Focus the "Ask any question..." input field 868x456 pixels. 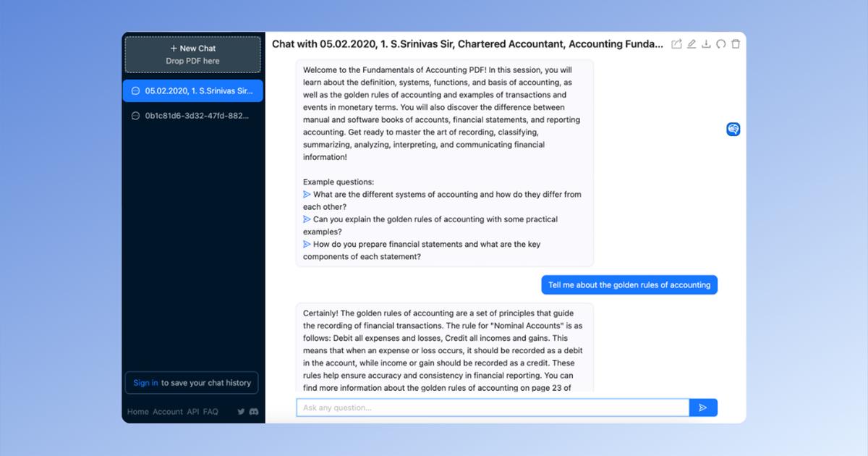point(493,408)
